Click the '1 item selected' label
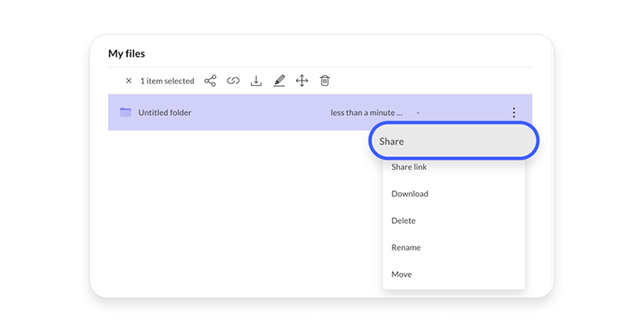 point(167,81)
